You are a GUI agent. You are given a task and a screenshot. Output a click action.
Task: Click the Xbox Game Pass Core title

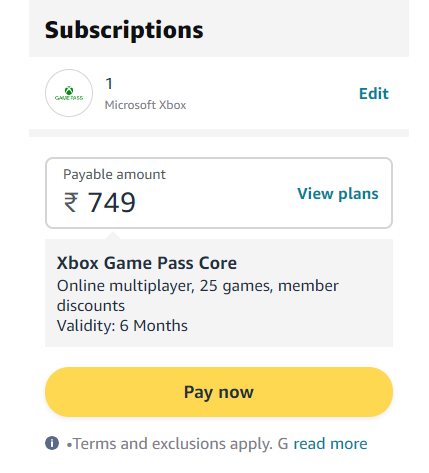pyautogui.click(x=147, y=263)
